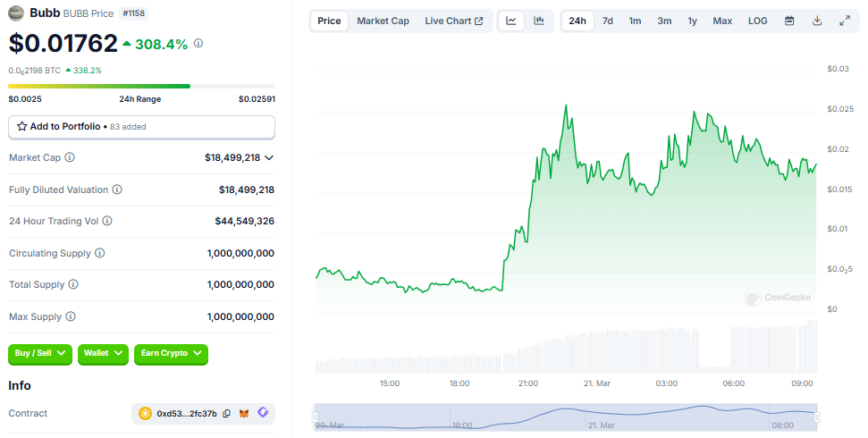Switch to the Price tab

click(x=329, y=21)
